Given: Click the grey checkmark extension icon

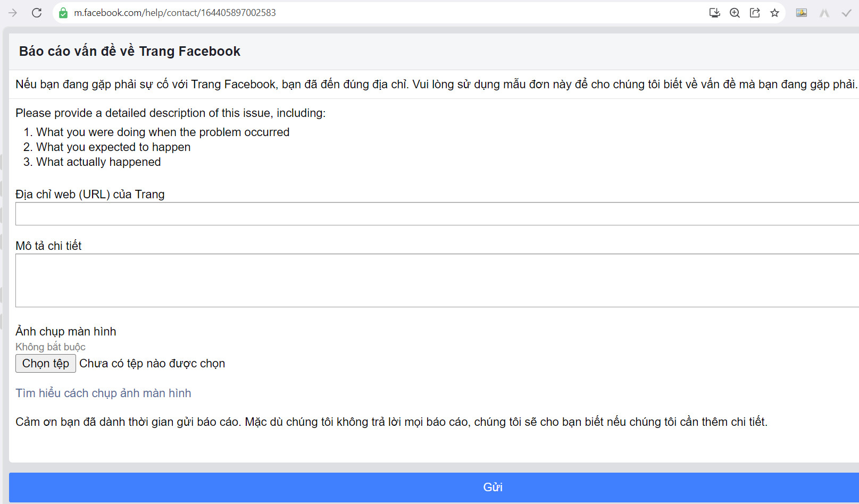Looking at the screenshot, I should coord(846,13).
